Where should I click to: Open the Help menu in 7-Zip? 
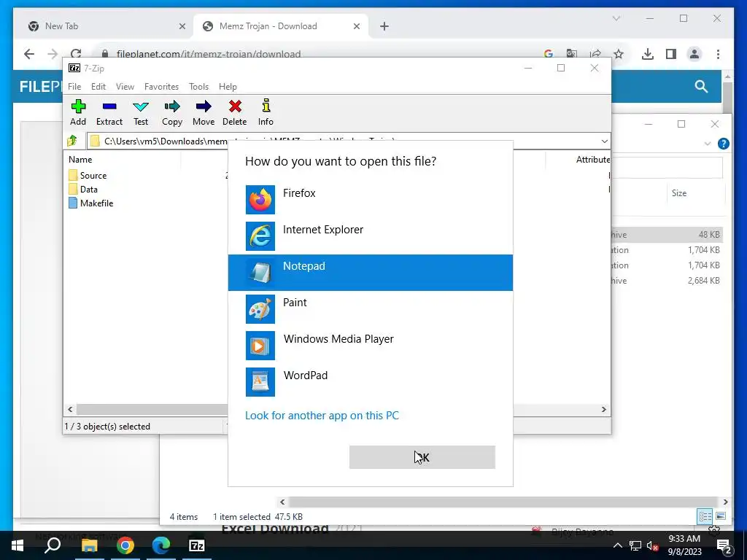point(228,87)
